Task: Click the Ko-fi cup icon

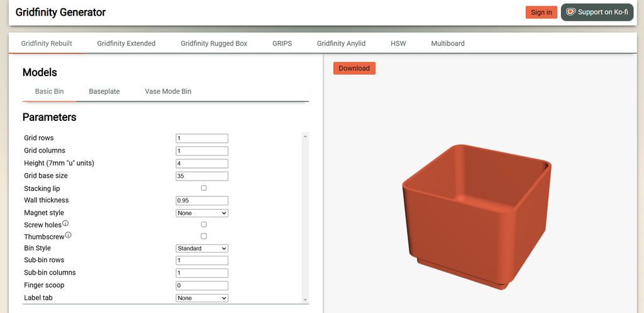Action: (x=571, y=12)
